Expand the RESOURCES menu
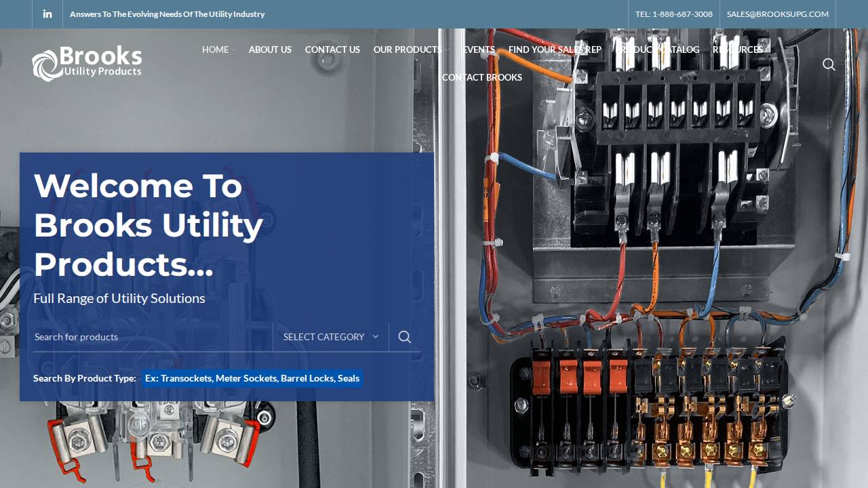868x488 pixels. click(738, 49)
